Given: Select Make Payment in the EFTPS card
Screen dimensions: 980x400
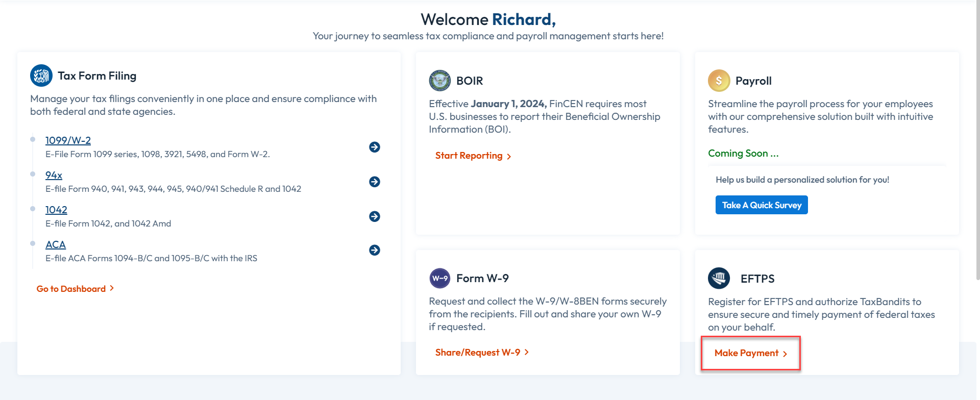Looking at the screenshot, I should pos(746,353).
